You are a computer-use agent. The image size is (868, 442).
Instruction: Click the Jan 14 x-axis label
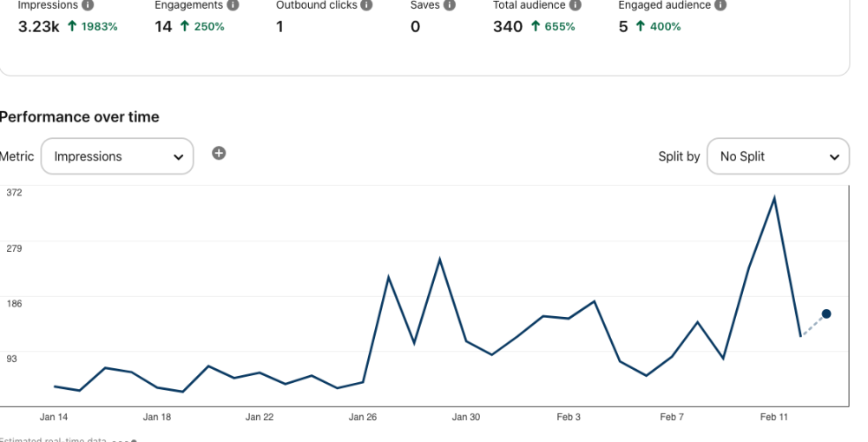(x=54, y=418)
